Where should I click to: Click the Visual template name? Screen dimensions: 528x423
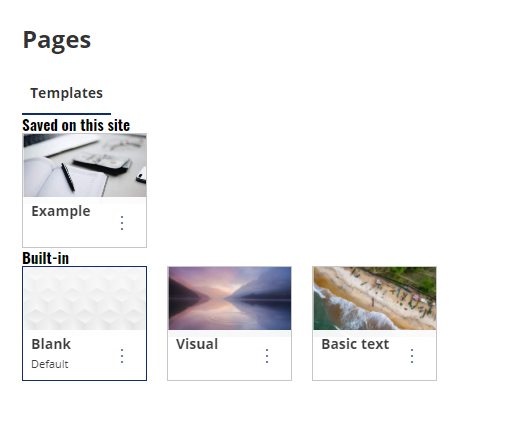click(197, 344)
